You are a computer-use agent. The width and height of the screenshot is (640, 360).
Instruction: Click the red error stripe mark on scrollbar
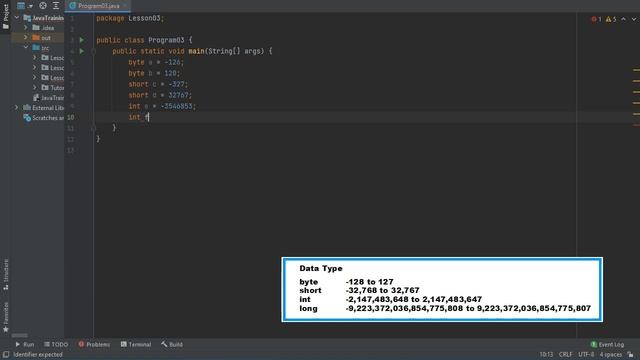pyautogui.click(x=636, y=125)
